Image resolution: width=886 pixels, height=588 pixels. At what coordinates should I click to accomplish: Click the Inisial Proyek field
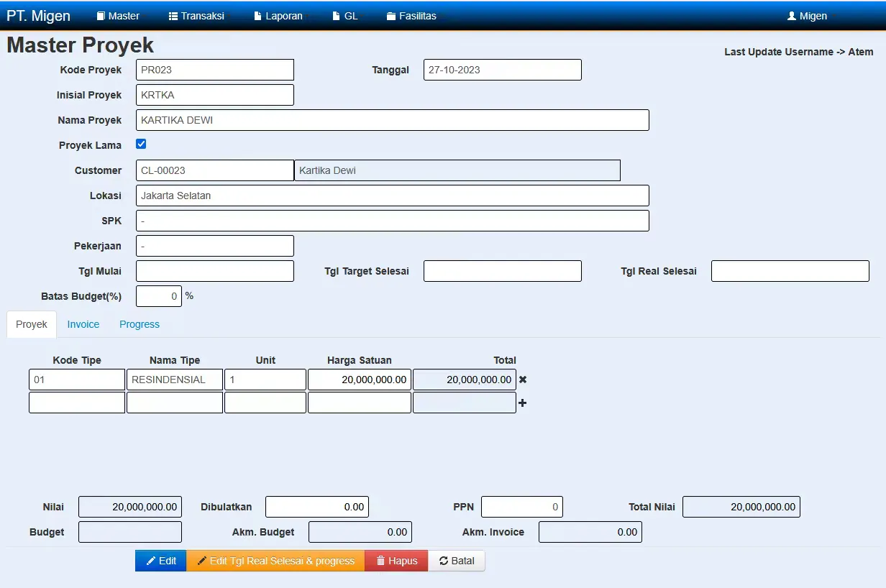pos(215,95)
